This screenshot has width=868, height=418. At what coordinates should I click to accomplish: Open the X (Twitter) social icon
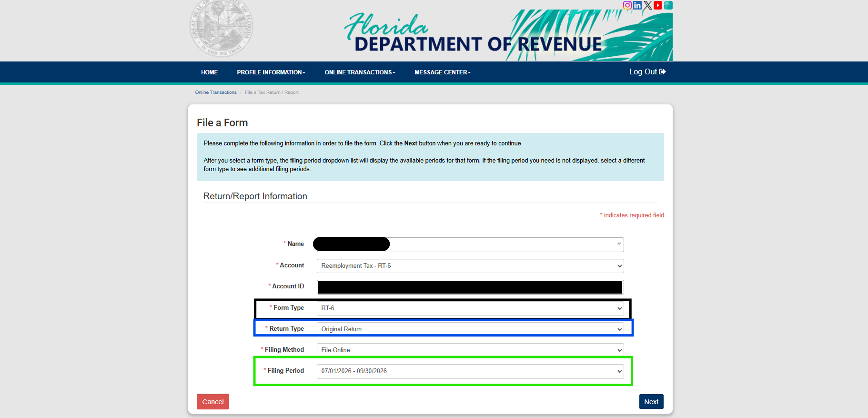pyautogui.click(x=648, y=5)
